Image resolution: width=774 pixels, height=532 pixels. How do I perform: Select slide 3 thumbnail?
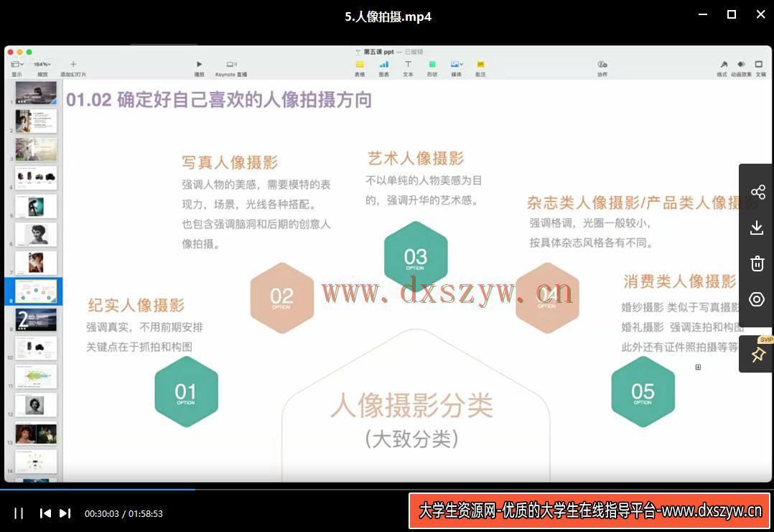[x=36, y=149]
